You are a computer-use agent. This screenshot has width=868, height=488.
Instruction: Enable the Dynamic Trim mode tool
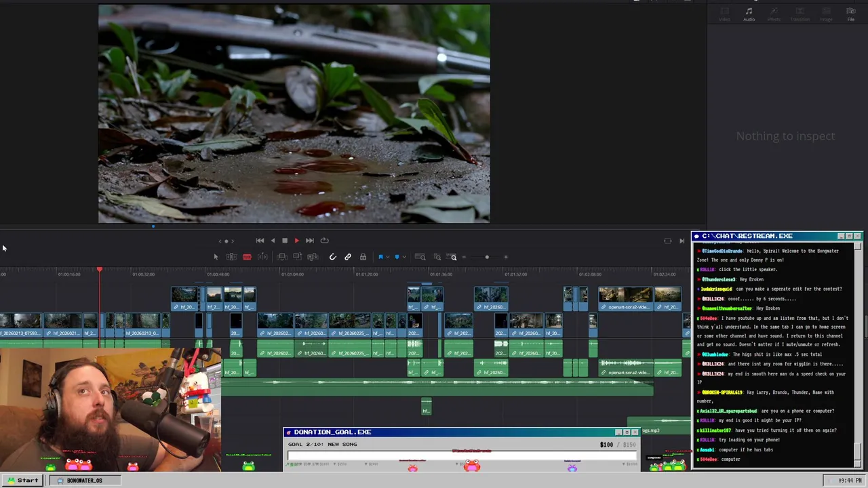click(x=262, y=257)
